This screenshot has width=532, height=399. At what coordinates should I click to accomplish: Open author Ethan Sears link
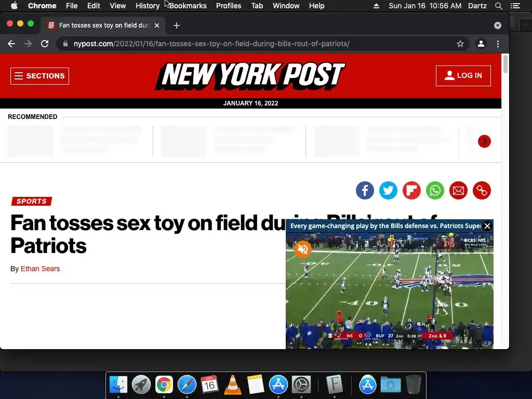tap(40, 269)
